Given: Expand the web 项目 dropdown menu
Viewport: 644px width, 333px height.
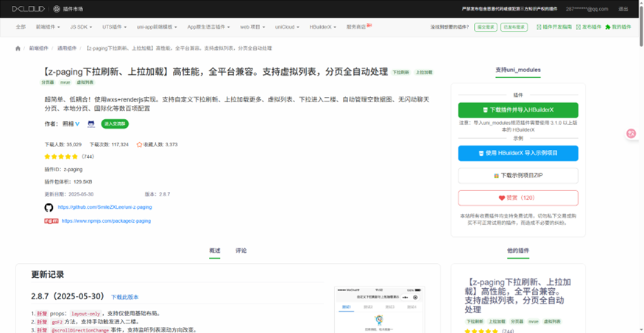Looking at the screenshot, I should pyautogui.click(x=252, y=26).
